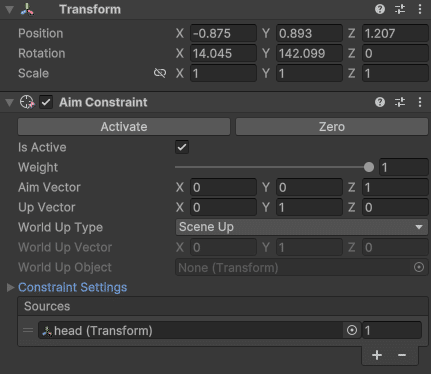This screenshot has width=431, height=374.
Task: Collapse the Transform component foldout
Action: [10, 10]
